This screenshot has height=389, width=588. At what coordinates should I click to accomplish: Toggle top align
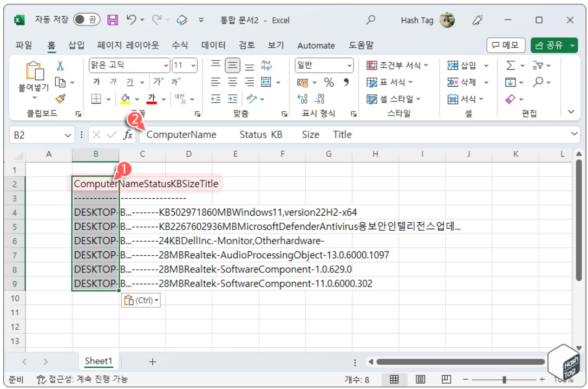pyautogui.click(x=215, y=65)
